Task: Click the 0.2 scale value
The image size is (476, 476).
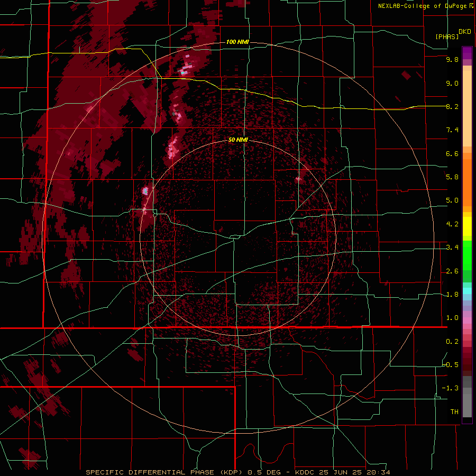Action: pyautogui.click(x=452, y=342)
